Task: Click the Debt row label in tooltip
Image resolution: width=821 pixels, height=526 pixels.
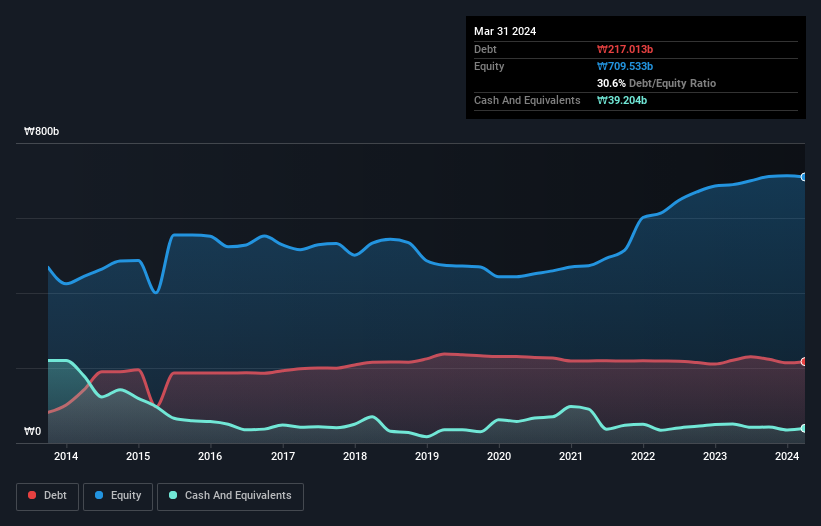Action: pyautogui.click(x=485, y=49)
